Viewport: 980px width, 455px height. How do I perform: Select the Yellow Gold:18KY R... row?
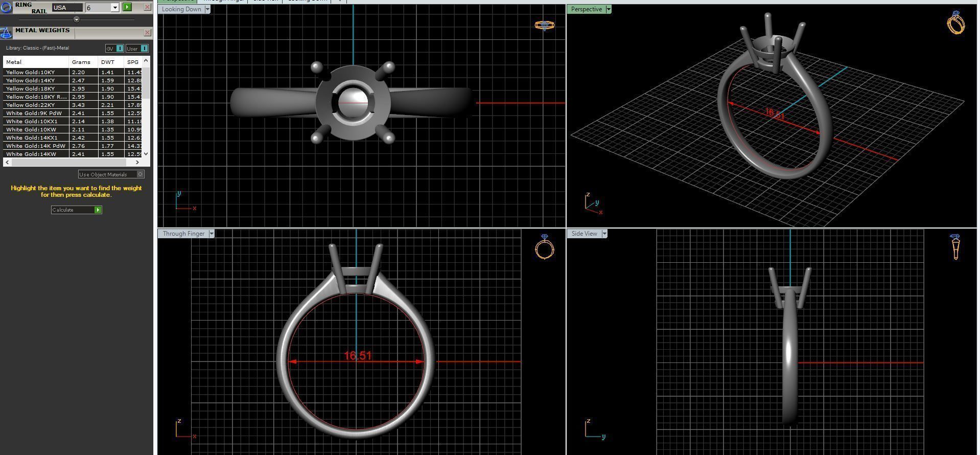(73, 97)
